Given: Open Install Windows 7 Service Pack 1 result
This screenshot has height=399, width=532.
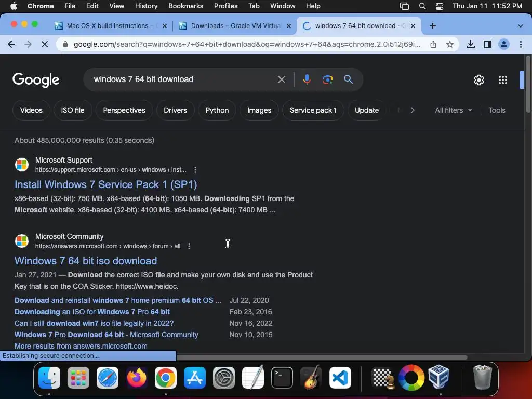Looking at the screenshot, I should coord(106,184).
